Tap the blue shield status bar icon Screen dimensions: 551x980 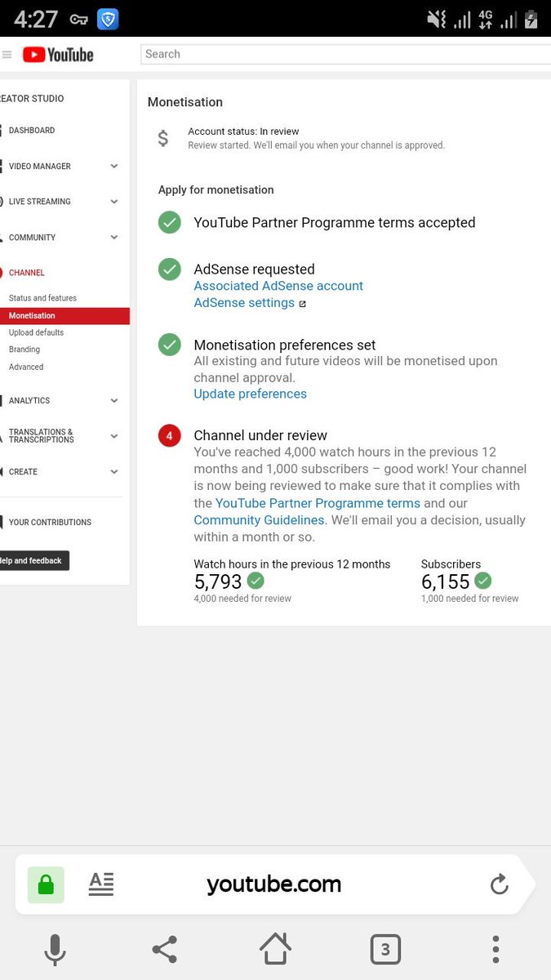pyautogui.click(x=108, y=19)
